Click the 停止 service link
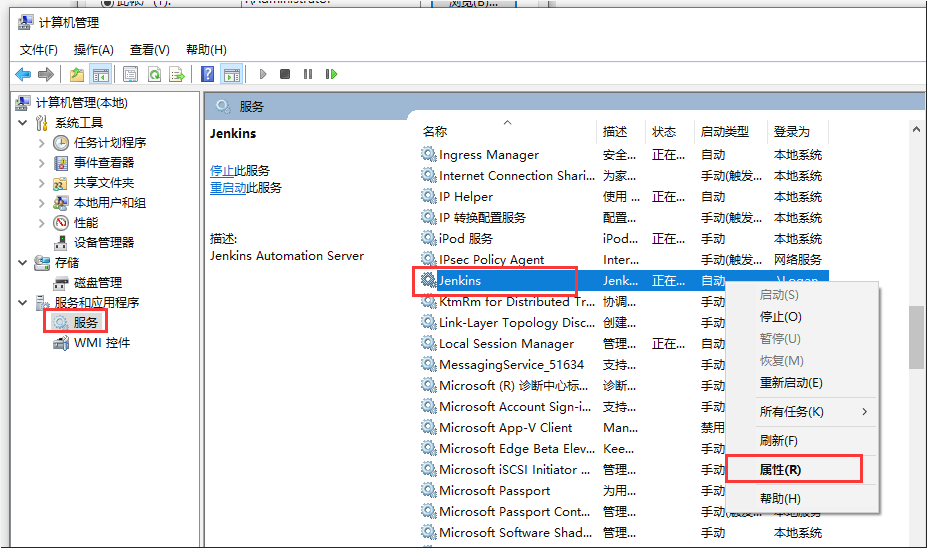Image resolution: width=927 pixels, height=548 pixels. (x=222, y=170)
